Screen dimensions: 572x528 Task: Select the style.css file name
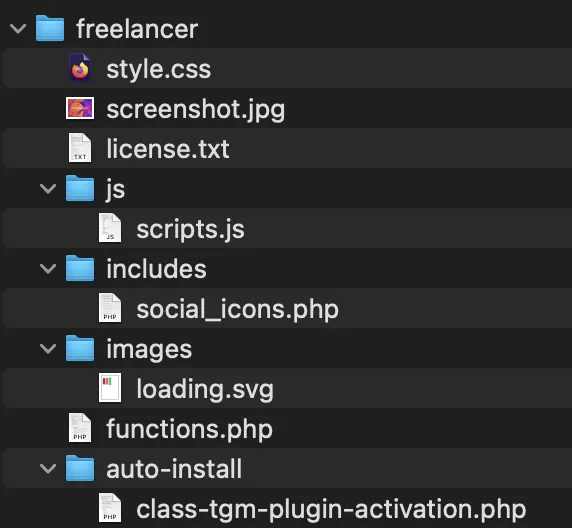[x=159, y=69]
